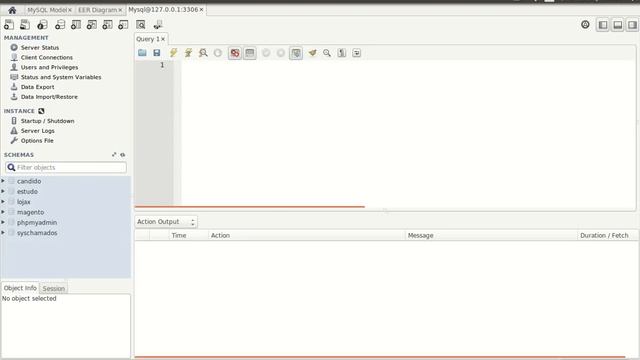
Task: Save the query script to file
Action: [157, 53]
